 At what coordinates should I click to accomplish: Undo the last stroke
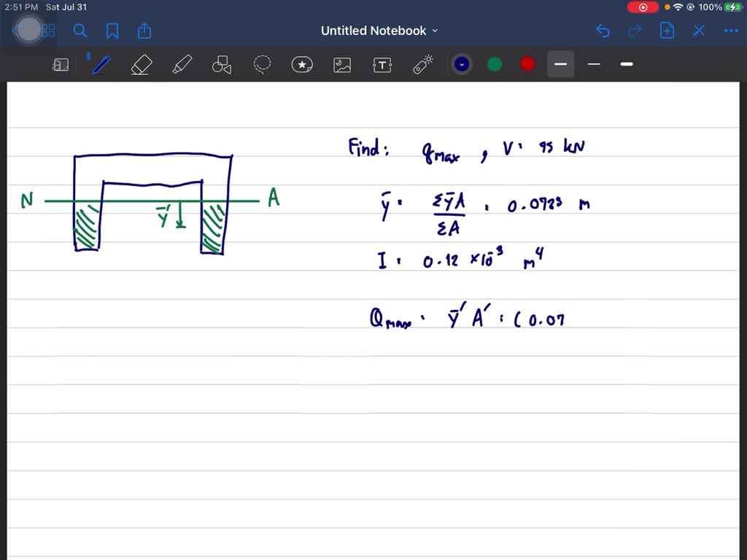[603, 31]
